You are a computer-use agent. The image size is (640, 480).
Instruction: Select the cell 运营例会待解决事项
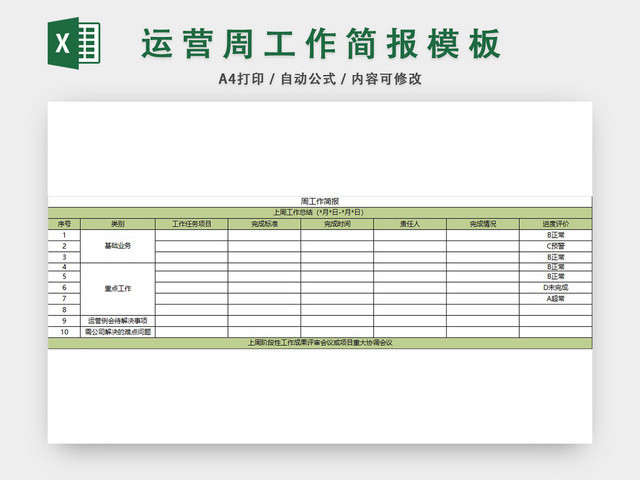(x=118, y=321)
